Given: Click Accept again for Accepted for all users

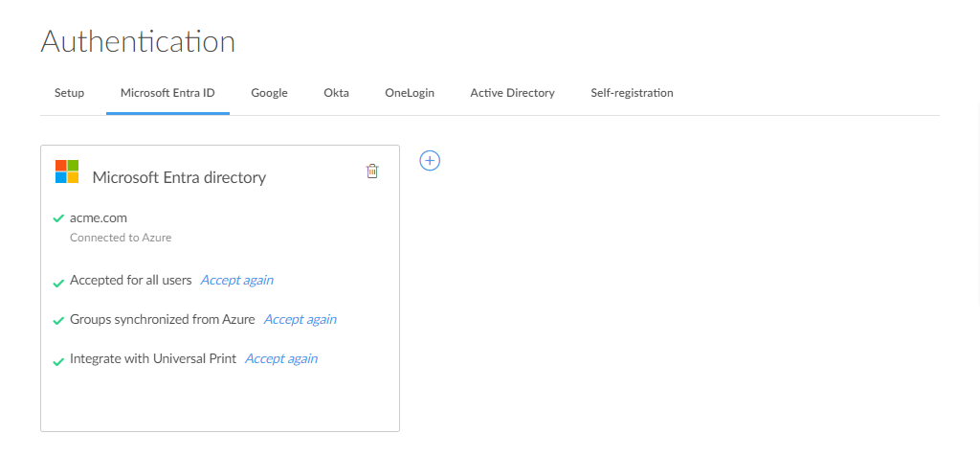Looking at the screenshot, I should (x=237, y=280).
